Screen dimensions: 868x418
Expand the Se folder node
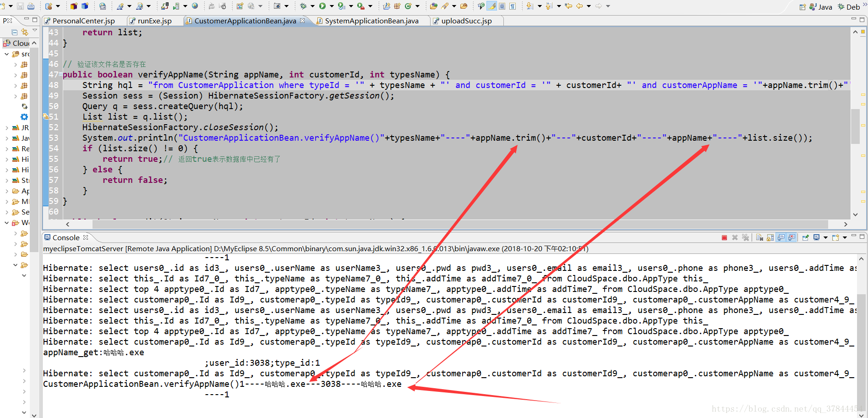(x=7, y=212)
